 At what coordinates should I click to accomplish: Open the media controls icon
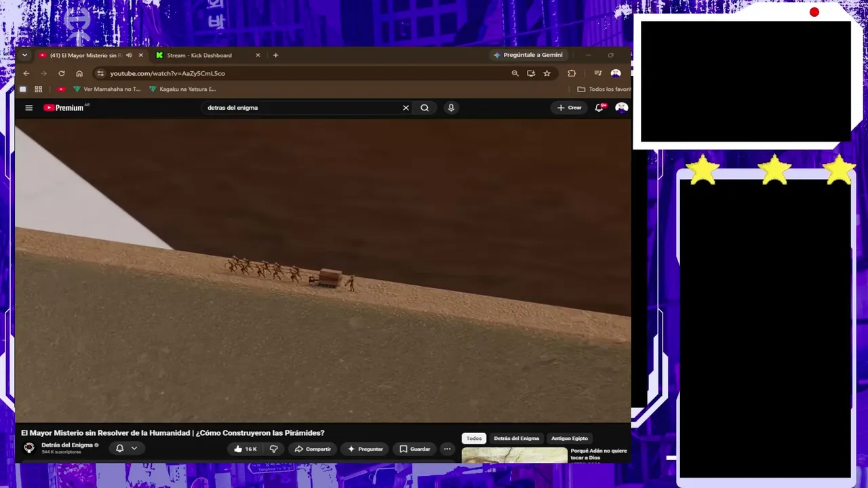tap(598, 73)
